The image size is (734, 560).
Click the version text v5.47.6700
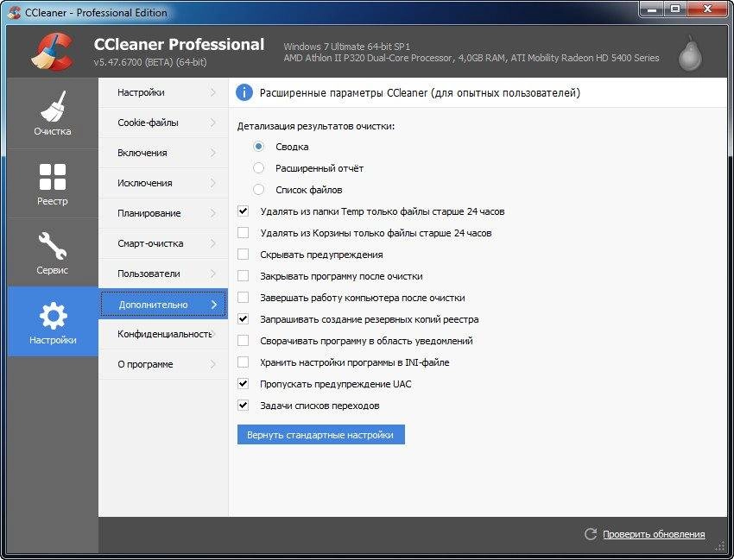(x=149, y=62)
